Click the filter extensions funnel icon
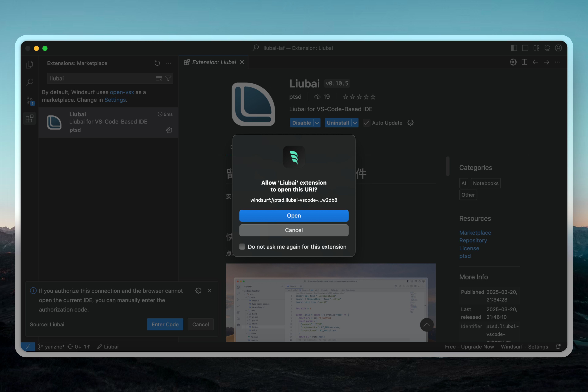Viewport: 588px width, 392px height. [168, 79]
